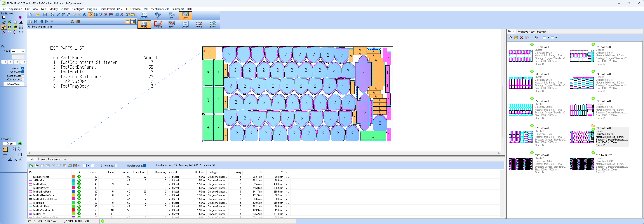Enable the Tooling shape checkbox

pos(23,76)
